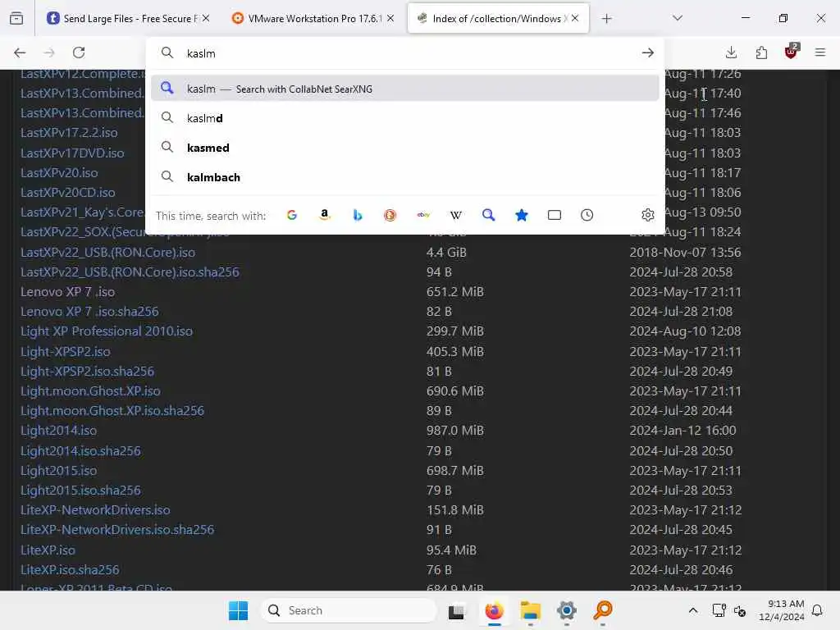Open the LastXPv17.2.2.iso link

69,132
